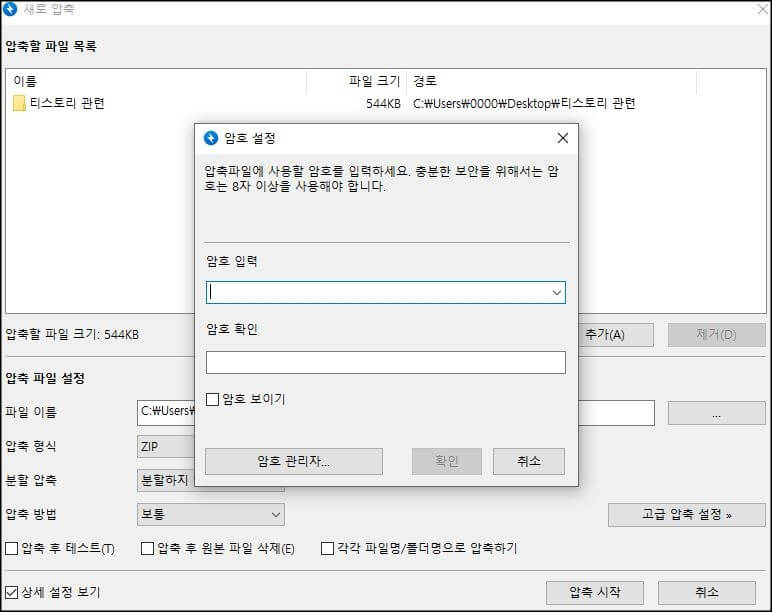Viewport: 772px width, 612px height.
Task: Uncheck 상세 설정 보기 checkbox
Action: click(12, 592)
